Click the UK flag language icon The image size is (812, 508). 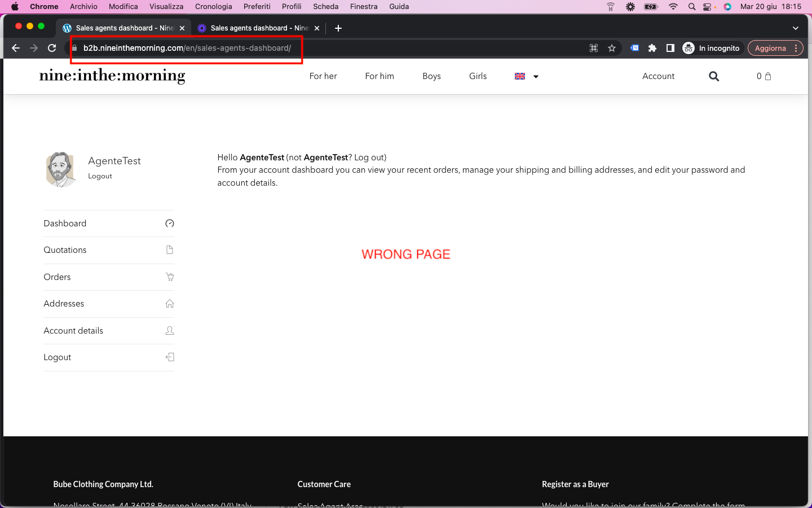point(520,76)
